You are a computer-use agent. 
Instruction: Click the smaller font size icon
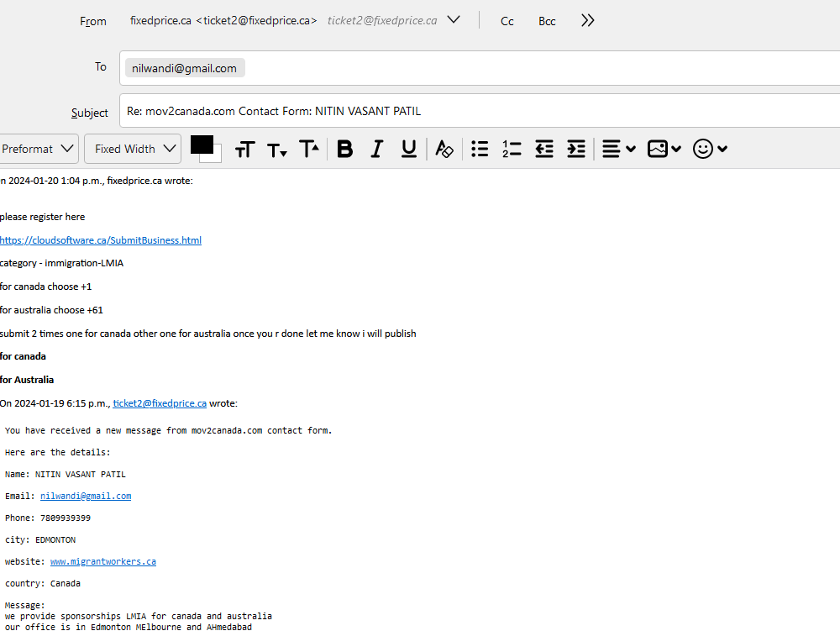click(277, 150)
